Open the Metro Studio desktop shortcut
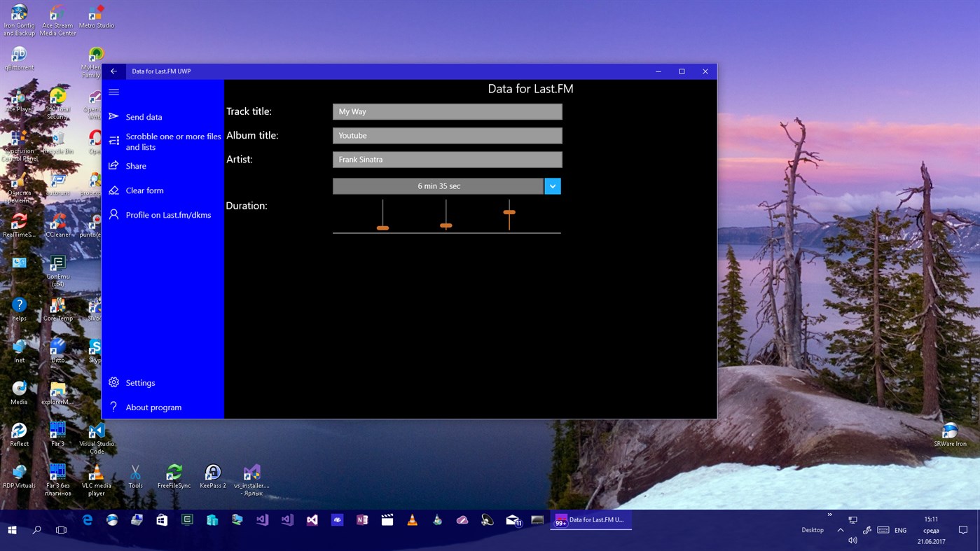Screen dimensions: 980x551 96,17
